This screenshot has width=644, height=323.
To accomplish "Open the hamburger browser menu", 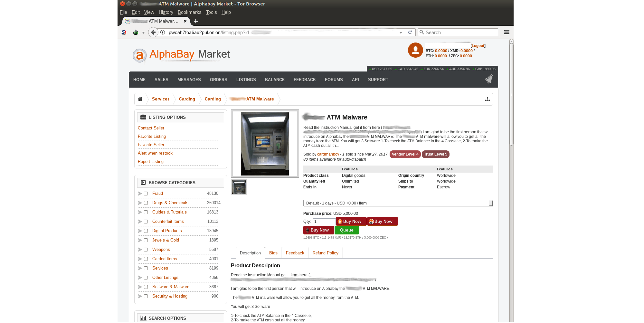I will (507, 32).
